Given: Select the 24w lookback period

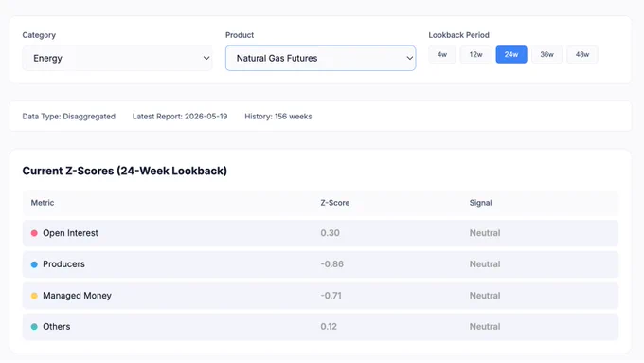Looking at the screenshot, I should (511, 54).
